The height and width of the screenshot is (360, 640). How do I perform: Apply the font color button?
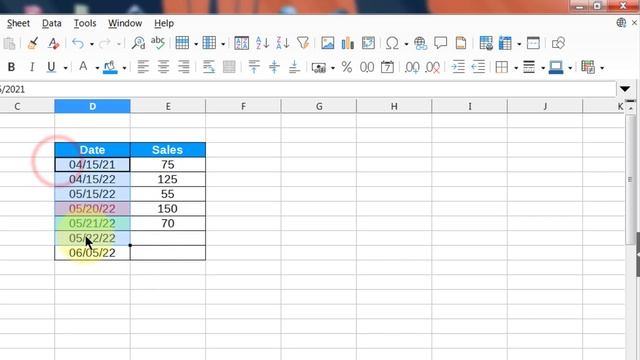click(83, 67)
